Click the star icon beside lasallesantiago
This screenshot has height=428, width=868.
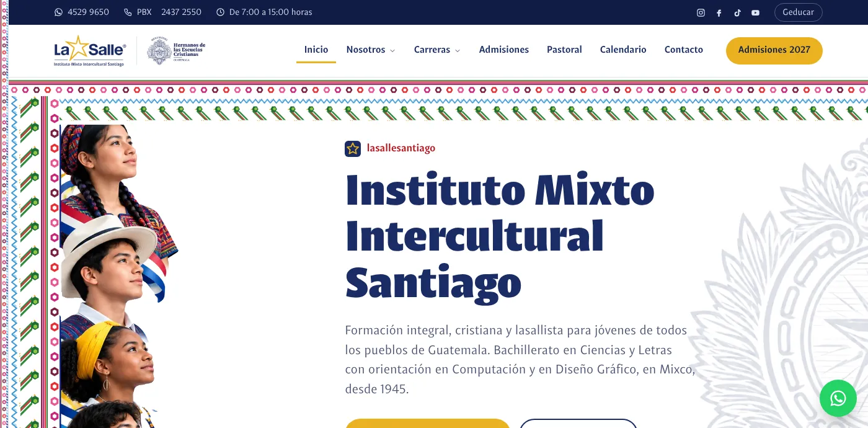pyautogui.click(x=353, y=148)
